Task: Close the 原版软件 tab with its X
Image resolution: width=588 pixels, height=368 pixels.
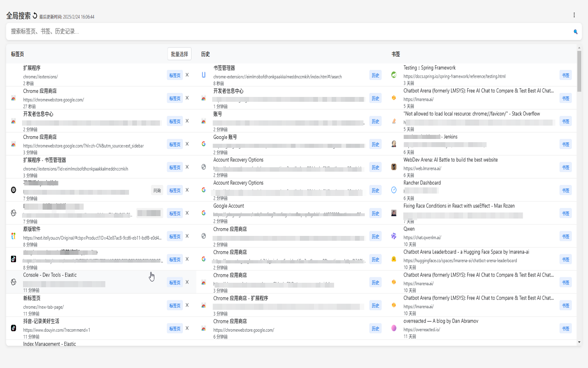Action: point(187,236)
